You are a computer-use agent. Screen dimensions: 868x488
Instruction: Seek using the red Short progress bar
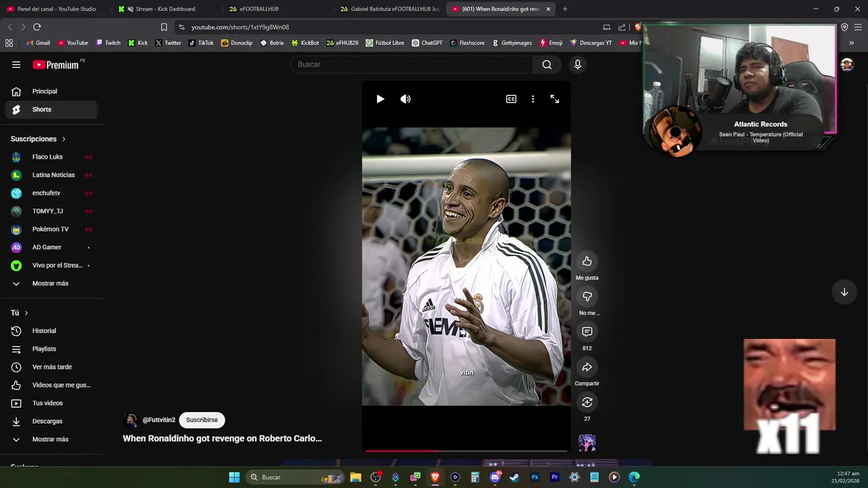[x=467, y=451]
